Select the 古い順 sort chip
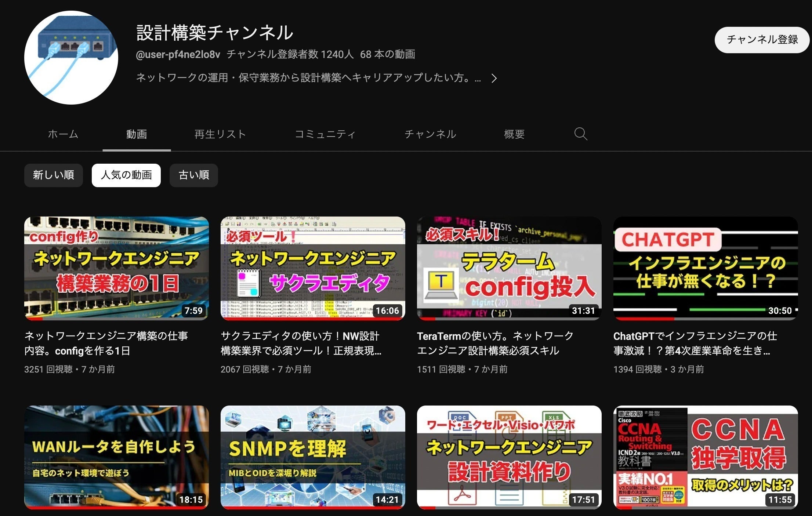Screen dimensions: 812x516 [x=193, y=175]
